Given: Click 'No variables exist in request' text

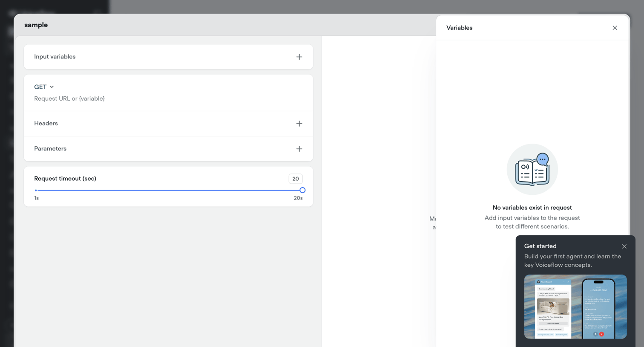Looking at the screenshot, I should point(532,208).
